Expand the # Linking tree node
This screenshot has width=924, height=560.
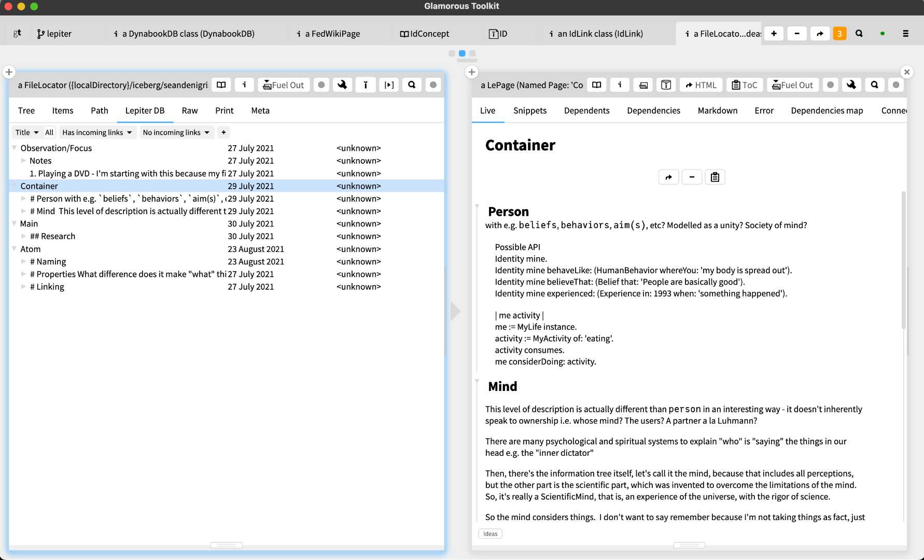pyautogui.click(x=23, y=287)
